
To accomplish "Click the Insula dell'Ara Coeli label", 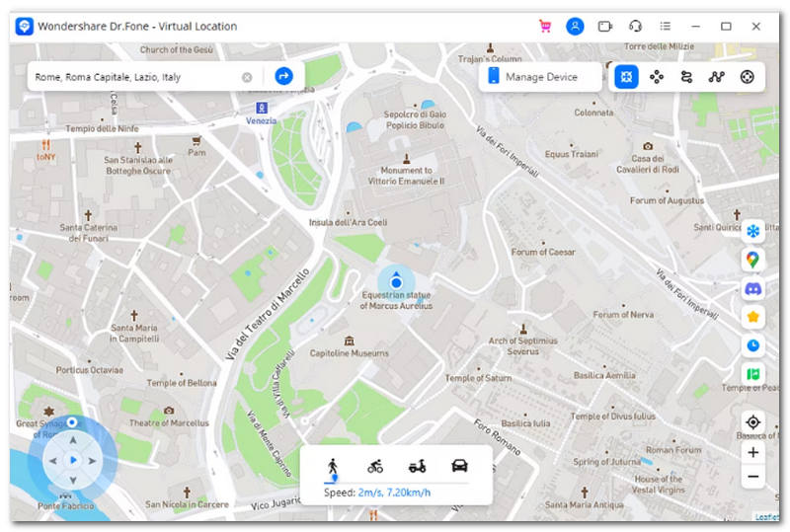I will pos(348,222).
